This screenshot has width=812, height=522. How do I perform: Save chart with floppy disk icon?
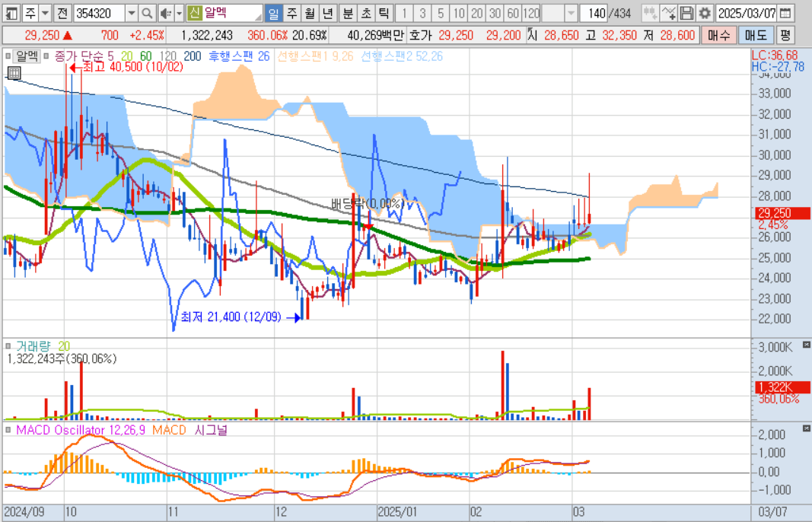click(x=686, y=13)
